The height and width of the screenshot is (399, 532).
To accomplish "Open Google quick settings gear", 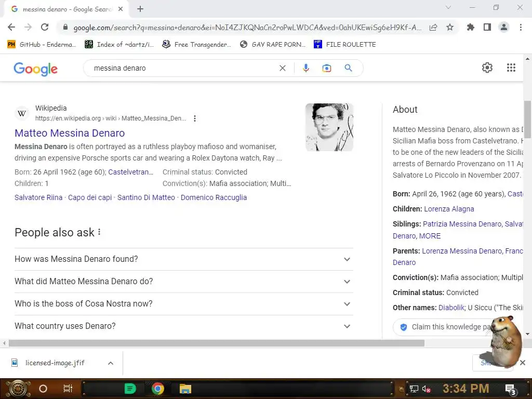I will pos(487,68).
